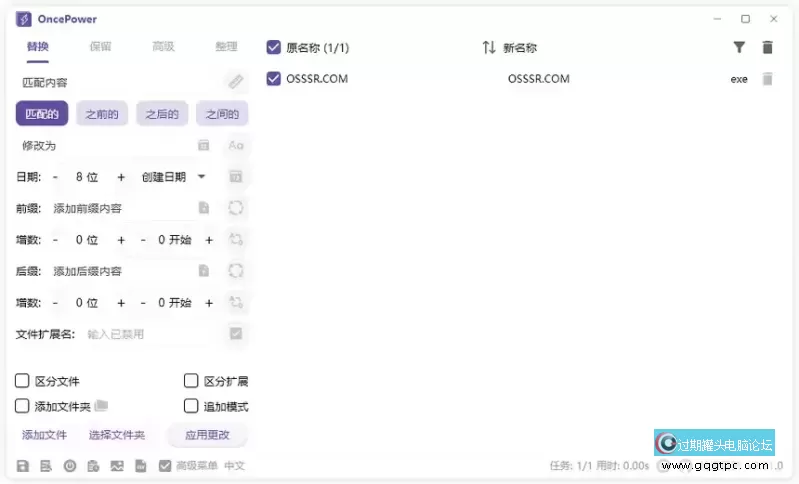Switch to the 保留 tab
This screenshot has width=799, height=484.
[100, 47]
